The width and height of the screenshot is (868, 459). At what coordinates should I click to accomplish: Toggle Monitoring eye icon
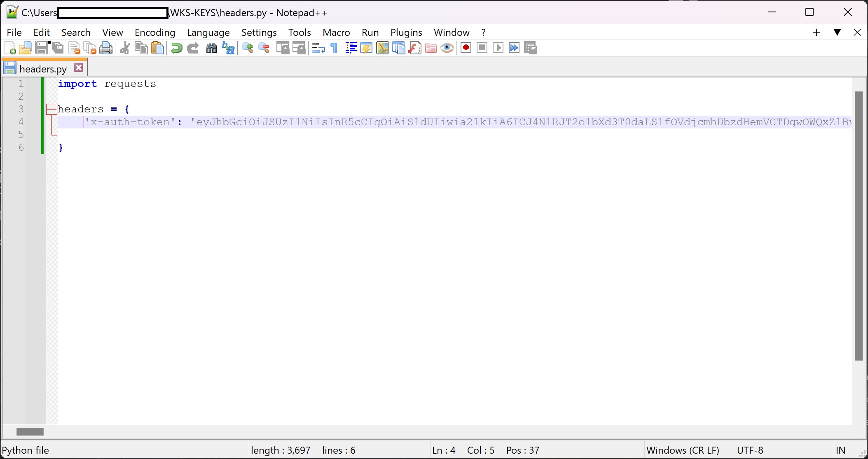click(x=447, y=48)
